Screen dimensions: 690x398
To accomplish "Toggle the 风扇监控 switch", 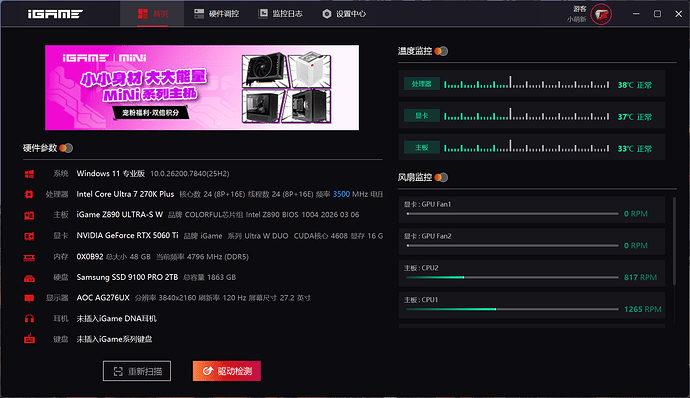I will click(x=441, y=177).
